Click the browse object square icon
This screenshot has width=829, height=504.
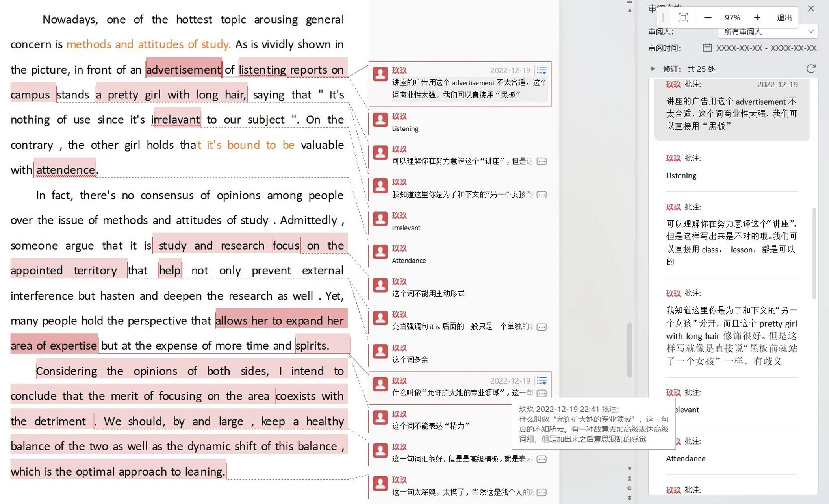pos(630,488)
